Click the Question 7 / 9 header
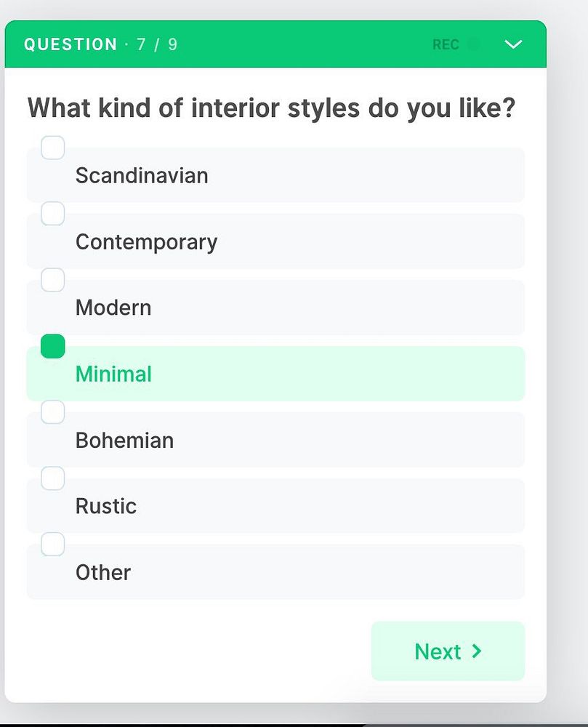Screen dimensions: 588x727 (x=100, y=44)
